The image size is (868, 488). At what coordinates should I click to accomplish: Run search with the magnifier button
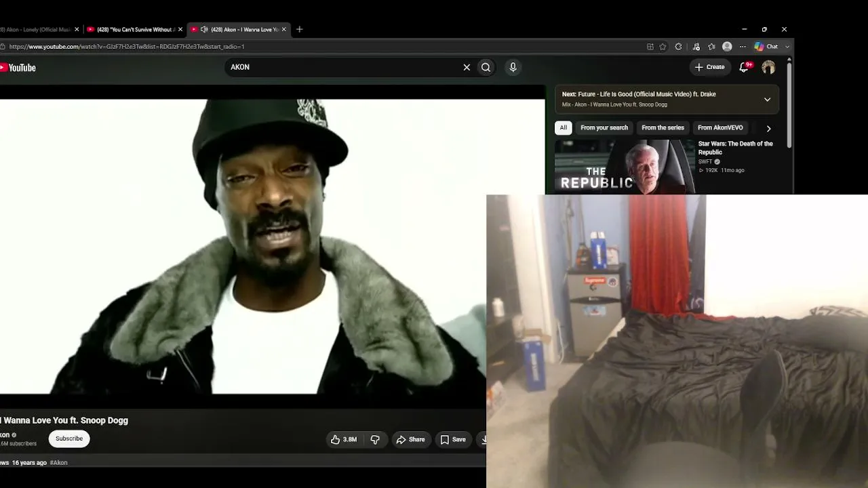[x=486, y=67]
